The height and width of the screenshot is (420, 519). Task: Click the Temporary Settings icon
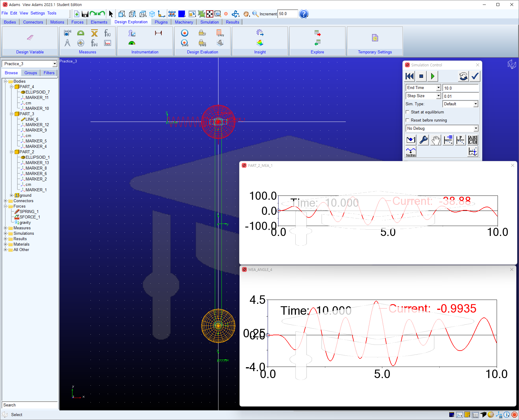coord(375,38)
